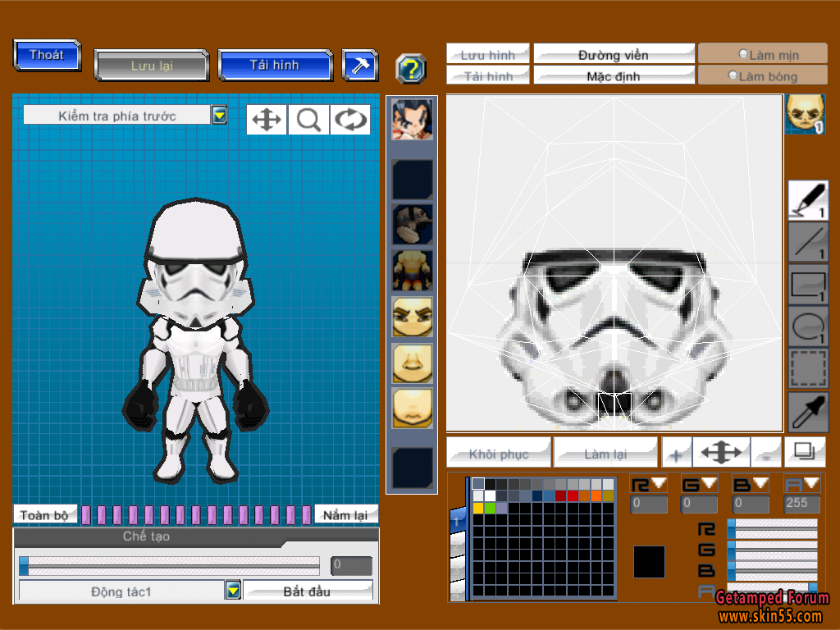Click the alpha 255 value field
Viewport: 840px width, 630px height.
(801, 504)
